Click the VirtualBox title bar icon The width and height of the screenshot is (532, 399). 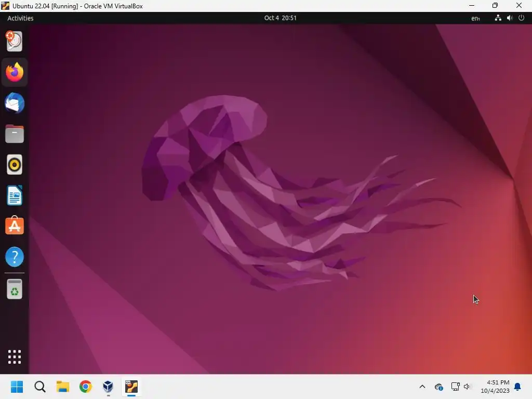pyautogui.click(x=5, y=6)
